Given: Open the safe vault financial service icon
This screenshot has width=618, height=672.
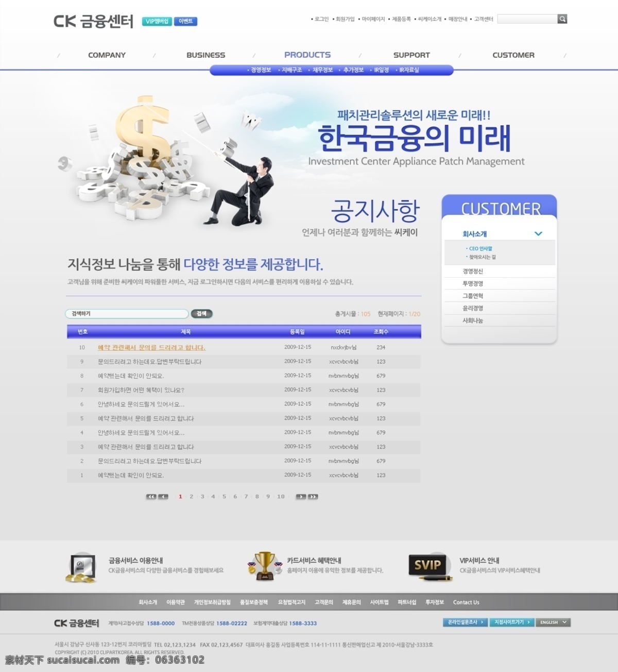Looking at the screenshot, I should pyautogui.click(x=82, y=567).
